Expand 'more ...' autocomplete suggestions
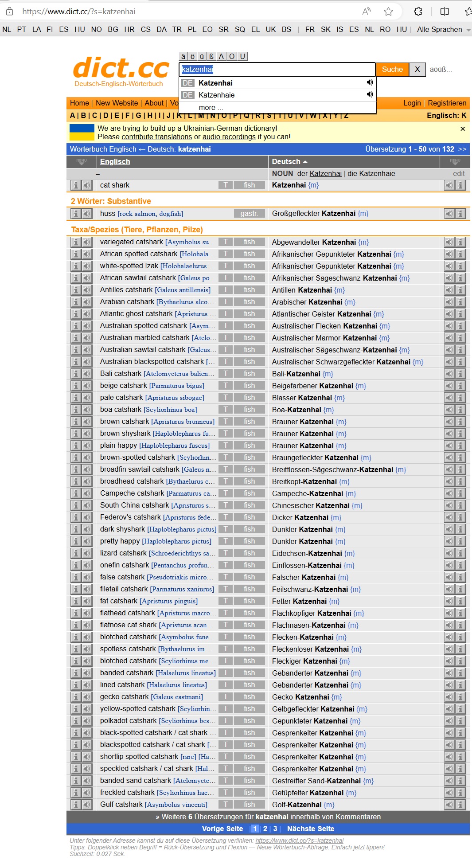This screenshot has height=868, width=472. [211, 107]
